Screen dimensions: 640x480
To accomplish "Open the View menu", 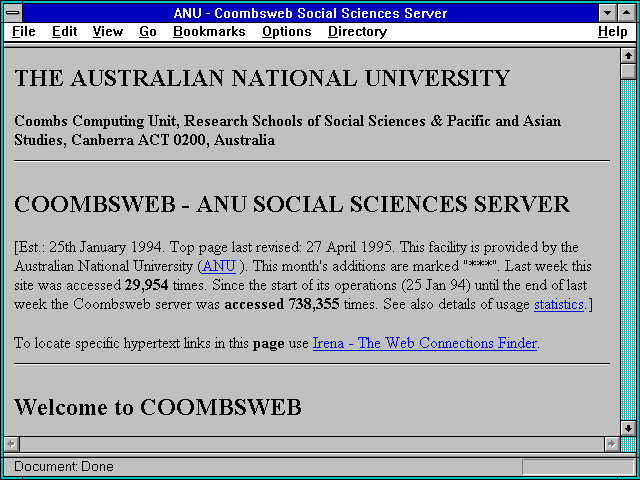I will coord(107,32).
